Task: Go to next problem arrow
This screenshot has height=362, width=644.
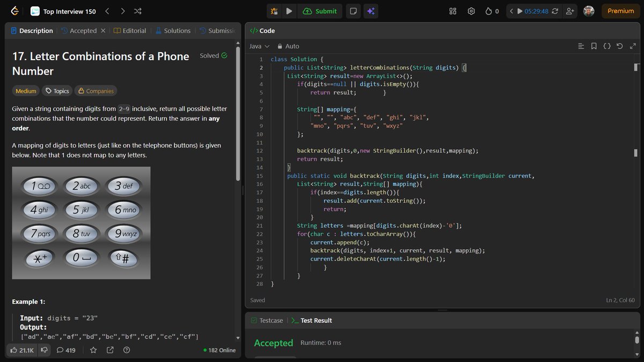Action: (123, 11)
